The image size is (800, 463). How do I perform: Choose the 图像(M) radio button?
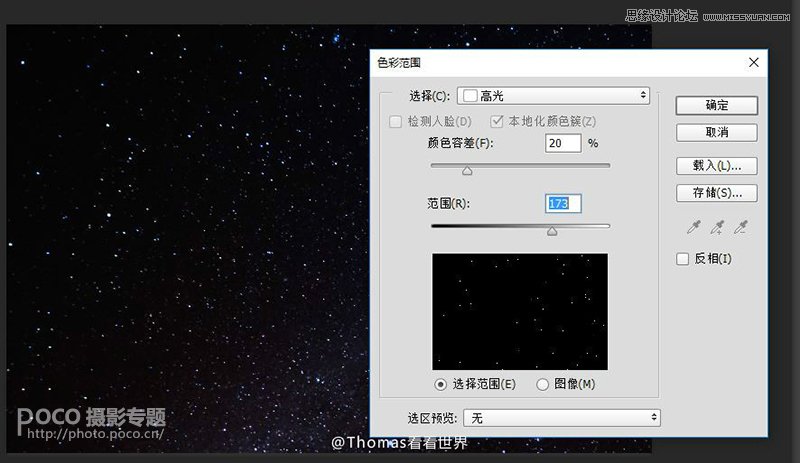coord(542,384)
